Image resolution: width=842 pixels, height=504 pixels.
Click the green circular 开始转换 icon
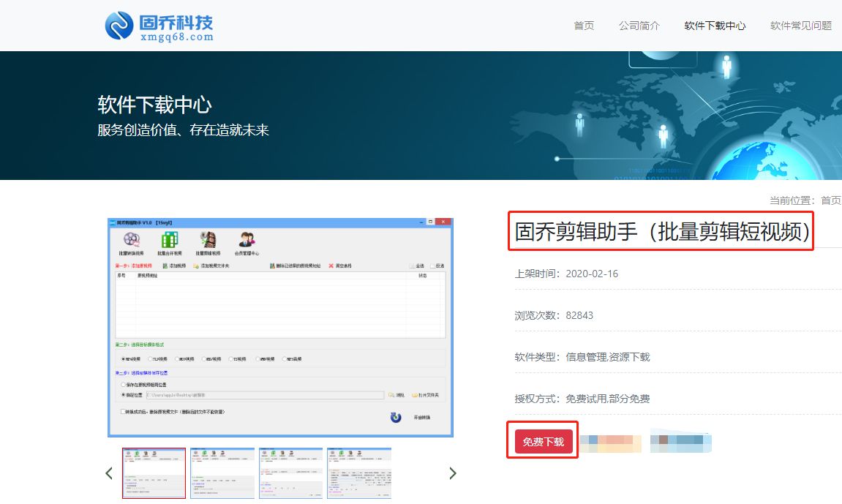pyautogui.click(x=394, y=418)
